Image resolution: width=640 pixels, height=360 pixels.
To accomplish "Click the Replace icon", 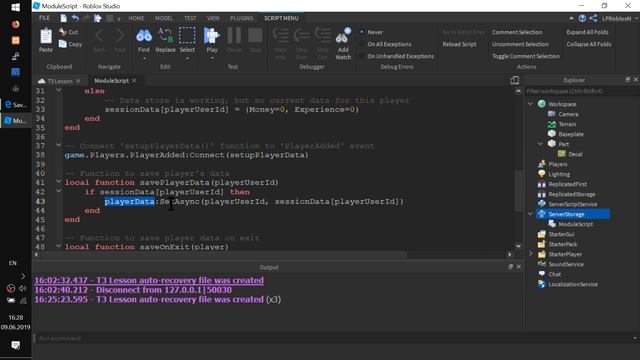I will pos(165,36).
